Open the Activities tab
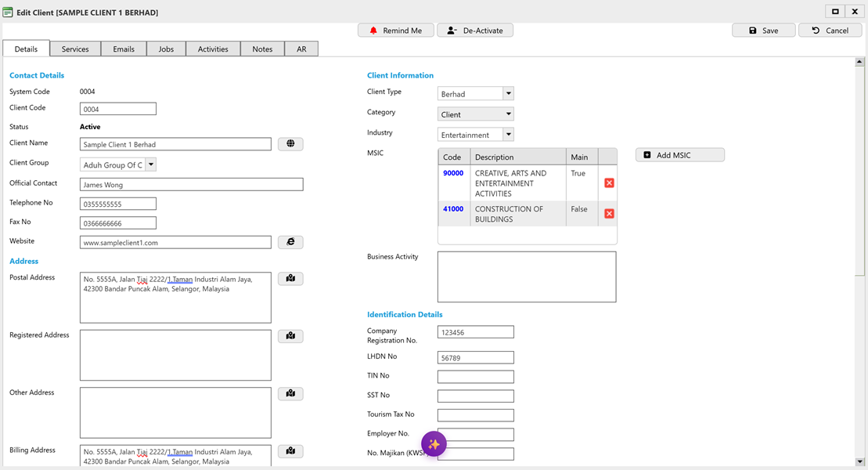This screenshot has height=470, width=868. [x=212, y=48]
